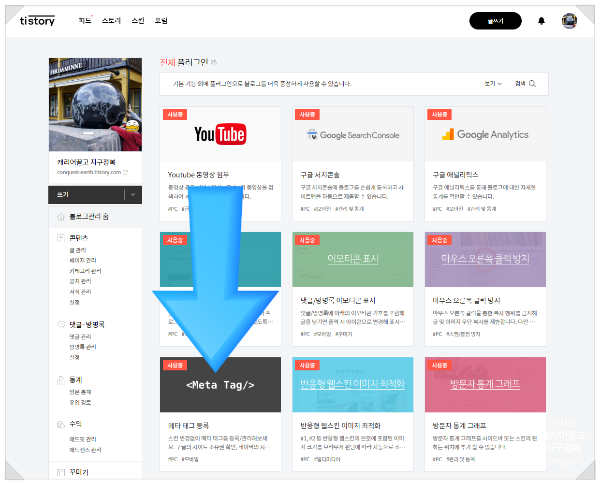Screen dimensions: 600x484
Task: Open the 방문자 통계 그래프 pink thumbnail
Action: pos(485,385)
